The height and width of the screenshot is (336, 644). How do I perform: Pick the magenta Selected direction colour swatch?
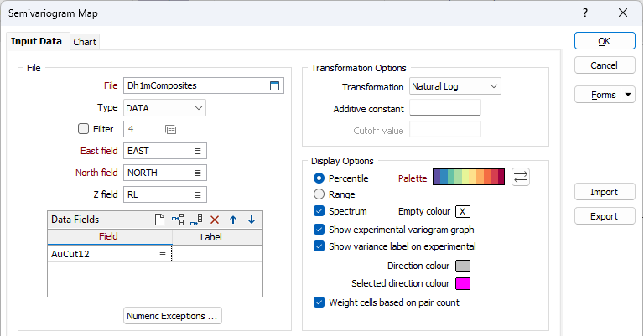click(462, 283)
